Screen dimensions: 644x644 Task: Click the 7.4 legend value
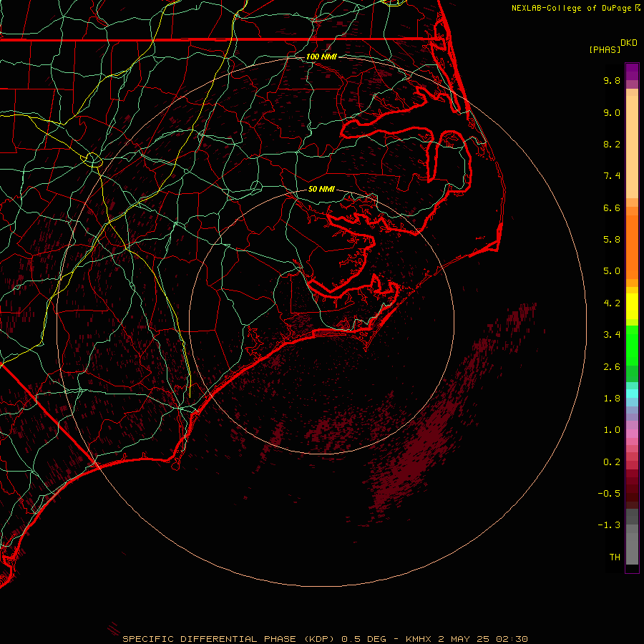coord(612,176)
